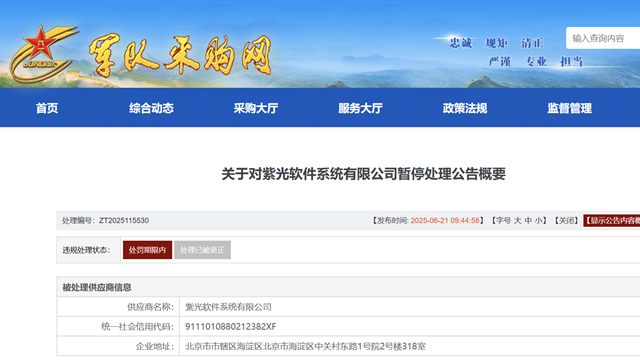This screenshot has width=640, height=360.
Task: Click the 供应商名称 label
Action: [151, 307]
